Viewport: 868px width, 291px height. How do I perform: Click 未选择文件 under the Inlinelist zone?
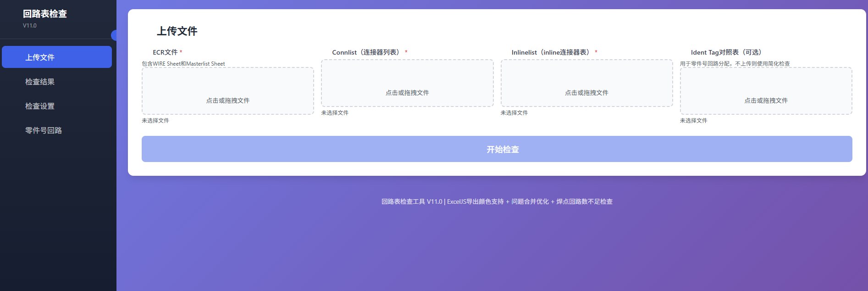click(x=514, y=113)
